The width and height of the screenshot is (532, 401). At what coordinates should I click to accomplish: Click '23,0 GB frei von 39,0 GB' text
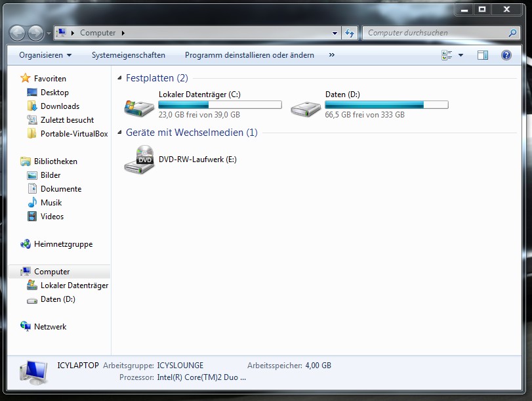point(199,115)
